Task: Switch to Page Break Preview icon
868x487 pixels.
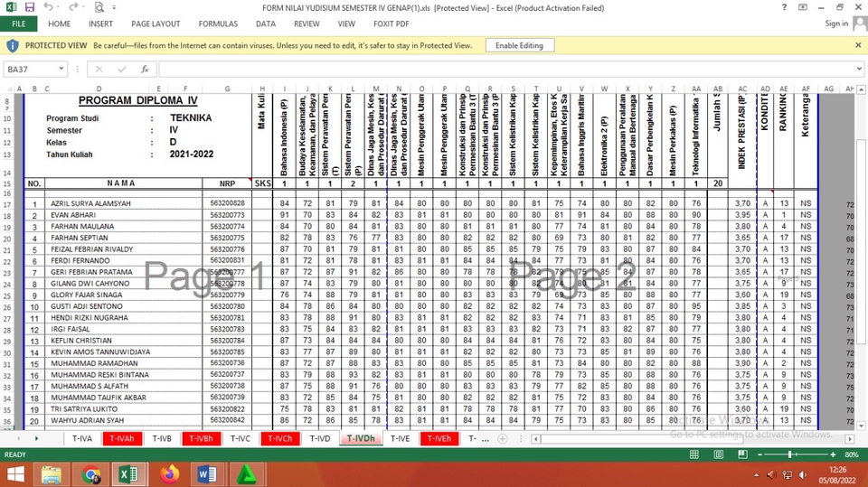Action: (x=742, y=454)
